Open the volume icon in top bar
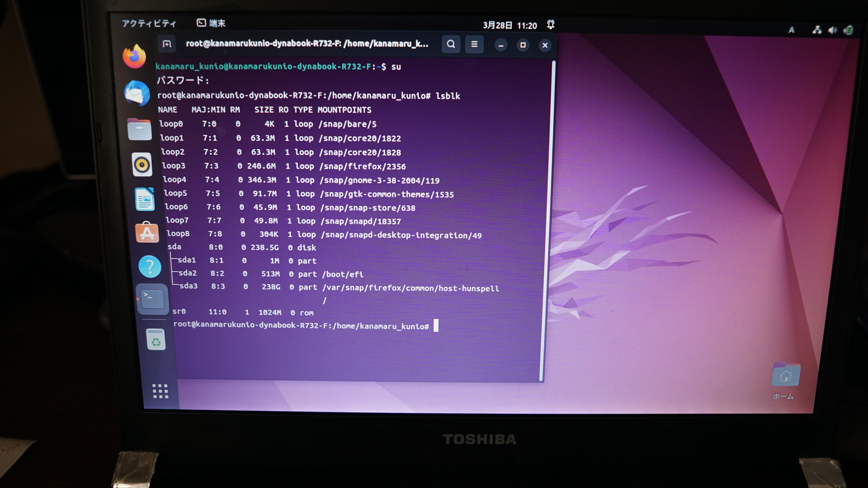 tap(832, 30)
